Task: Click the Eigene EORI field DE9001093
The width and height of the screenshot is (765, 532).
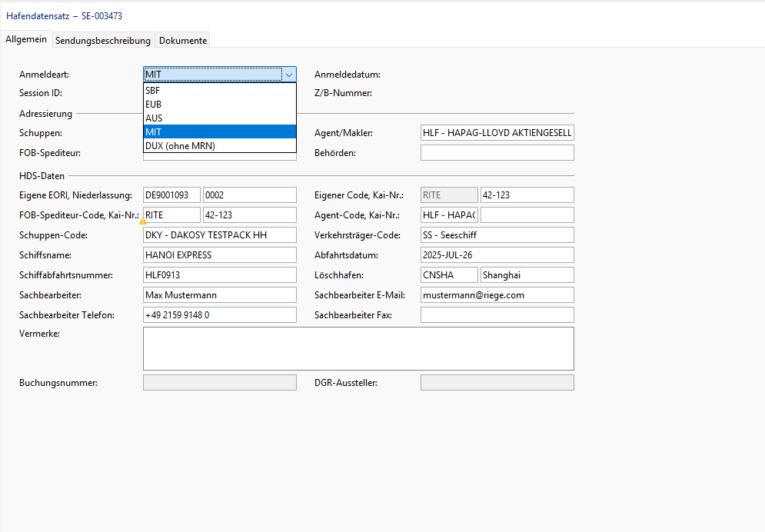Action: click(171, 195)
